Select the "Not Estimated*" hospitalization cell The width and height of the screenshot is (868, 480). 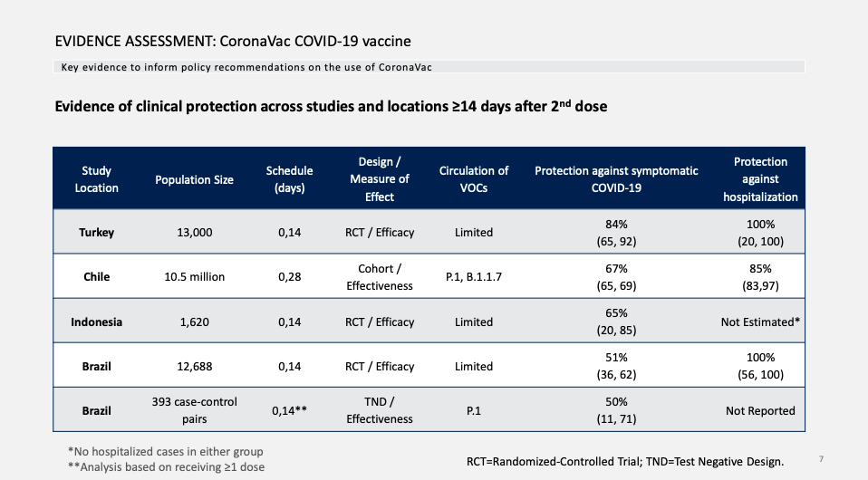pos(760,322)
